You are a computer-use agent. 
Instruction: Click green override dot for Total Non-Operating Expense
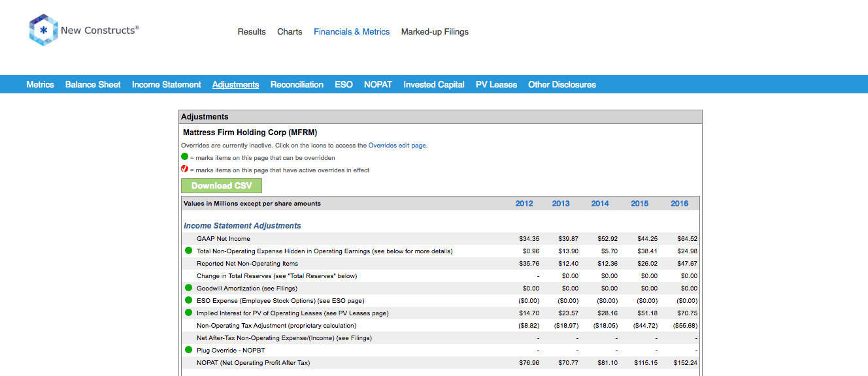click(x=188, y=251)
